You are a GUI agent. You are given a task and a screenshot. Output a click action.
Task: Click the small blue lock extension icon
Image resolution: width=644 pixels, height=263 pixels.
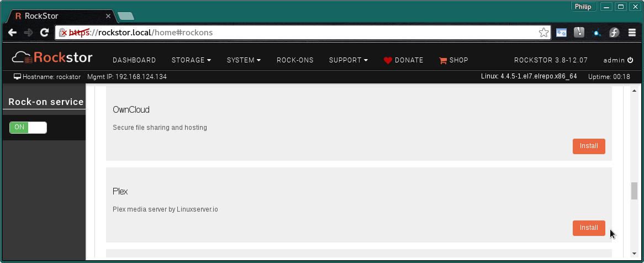tap(597, 33)
